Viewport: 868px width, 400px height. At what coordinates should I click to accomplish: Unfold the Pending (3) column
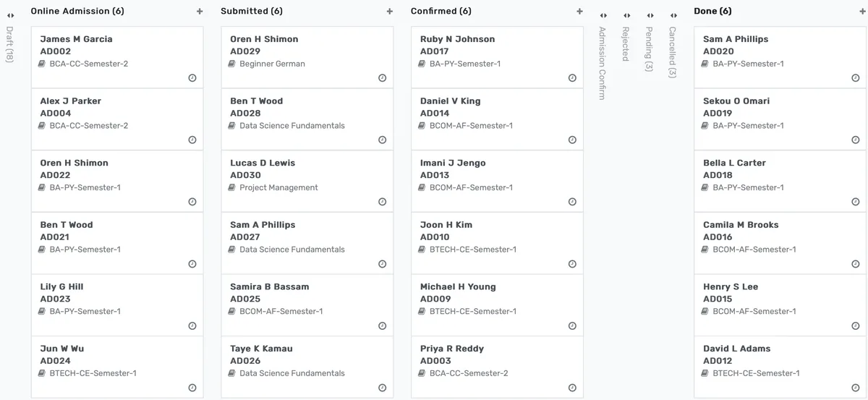point(650,15)
